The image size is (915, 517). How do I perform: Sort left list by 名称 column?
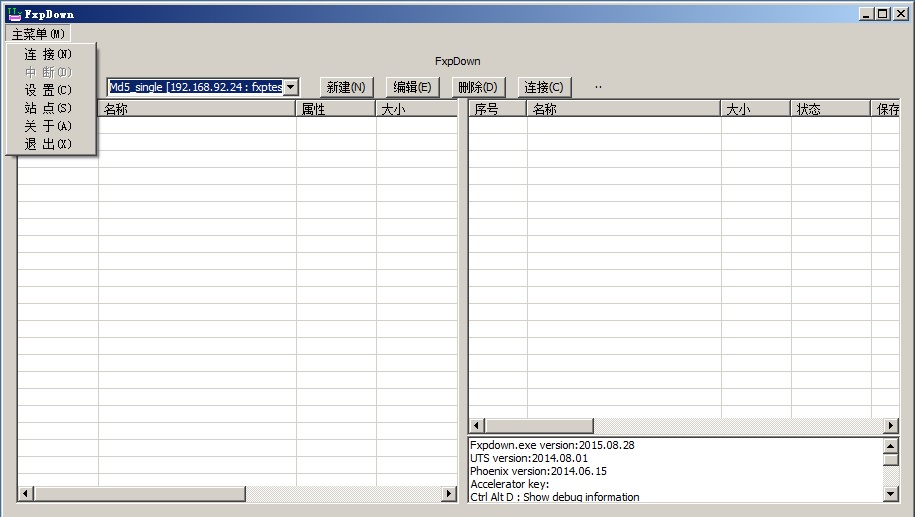[x=197, y=109]
